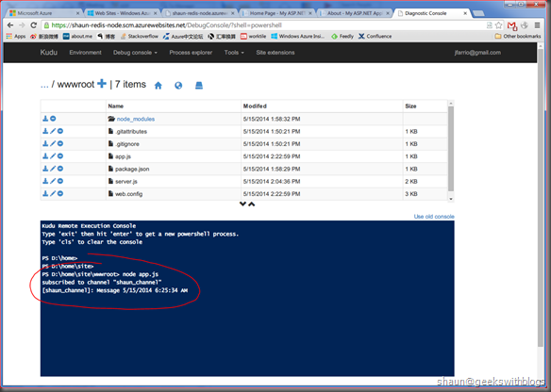Click the Name column header
Image resolution: width=551 pixels, height=392 pixels.
[116, 106]
